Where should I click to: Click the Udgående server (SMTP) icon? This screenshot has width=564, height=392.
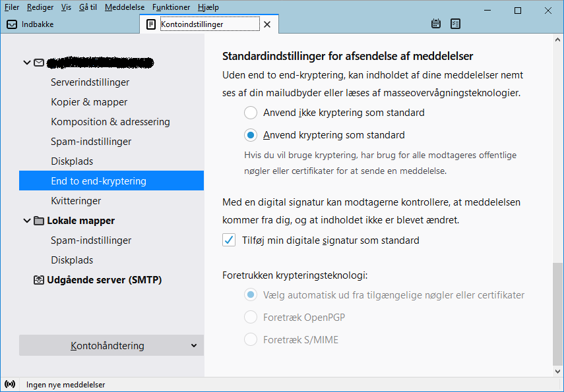click(39, 280)
